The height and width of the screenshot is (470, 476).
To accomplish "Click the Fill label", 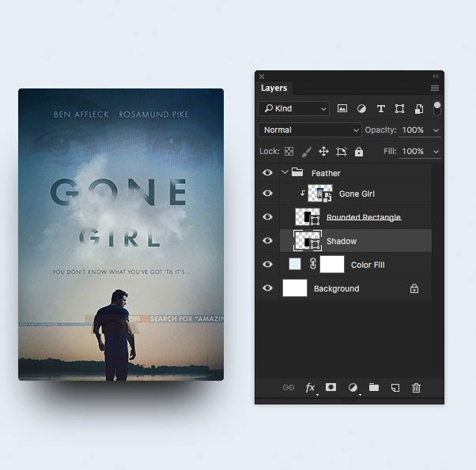I will click(x=390, y=152).
